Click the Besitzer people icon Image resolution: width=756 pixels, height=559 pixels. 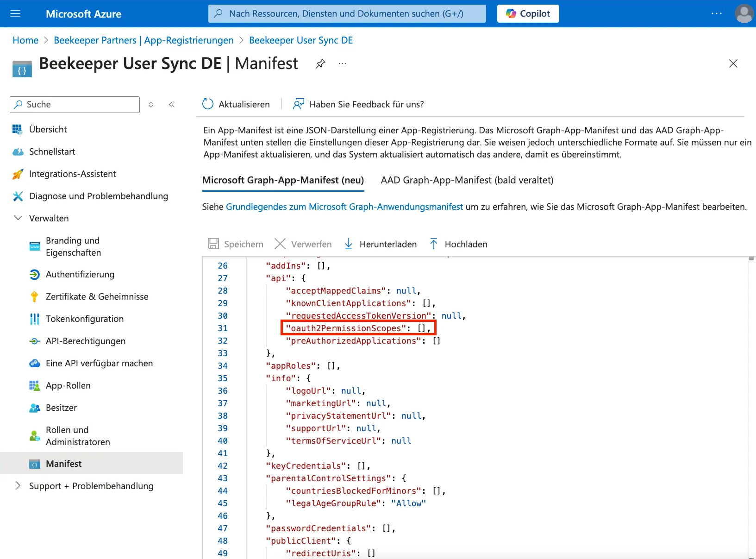pyautogui.click(x=35, y=408)
